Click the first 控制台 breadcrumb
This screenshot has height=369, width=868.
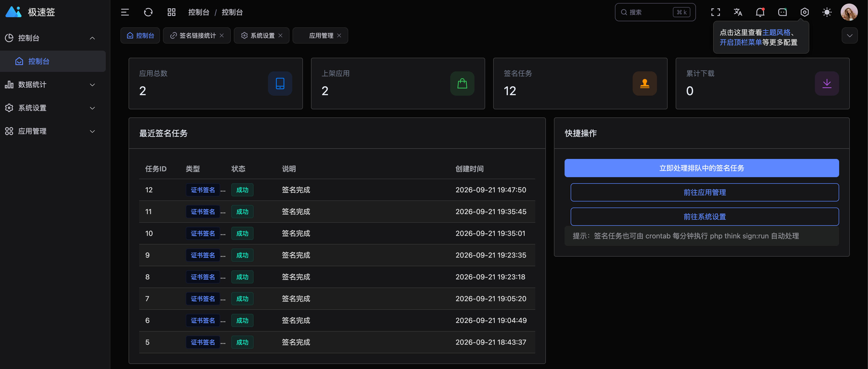199,12
